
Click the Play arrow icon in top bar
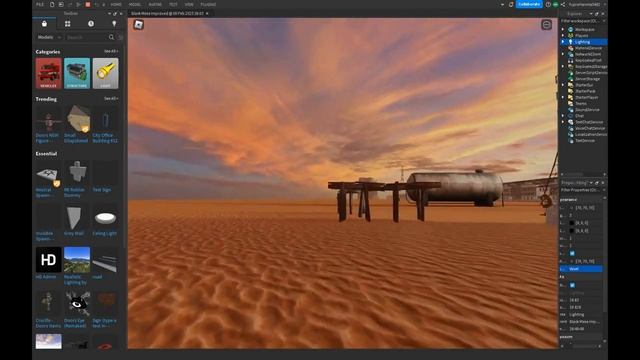click(79, 4)
